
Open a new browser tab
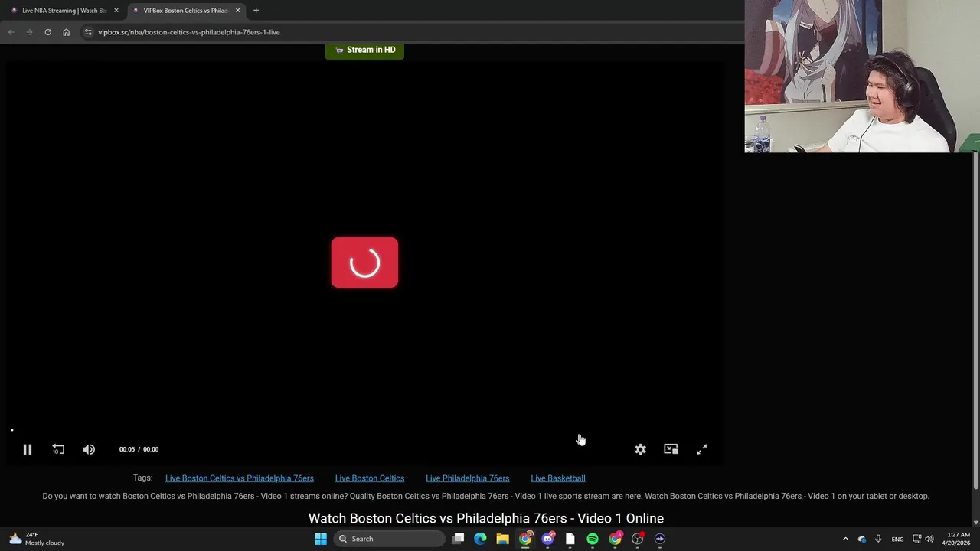[x=256, y=11]
